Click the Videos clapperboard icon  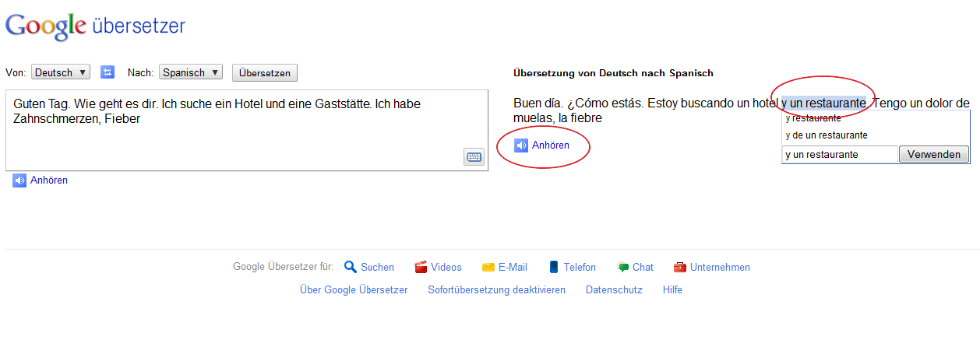click(421, 267)
